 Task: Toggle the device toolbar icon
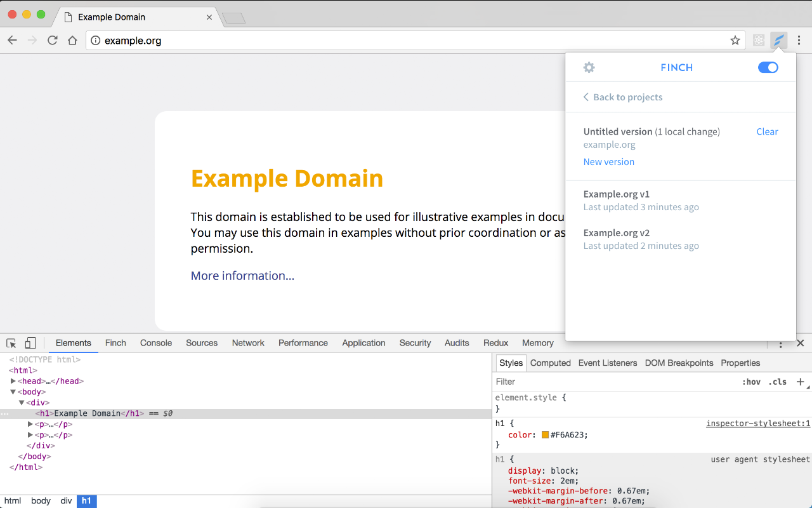30,343
